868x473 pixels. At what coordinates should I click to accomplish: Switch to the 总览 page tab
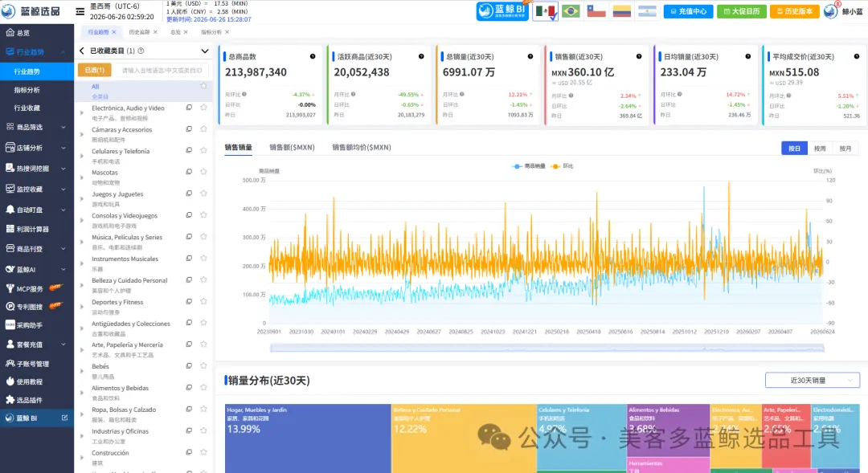175,32
